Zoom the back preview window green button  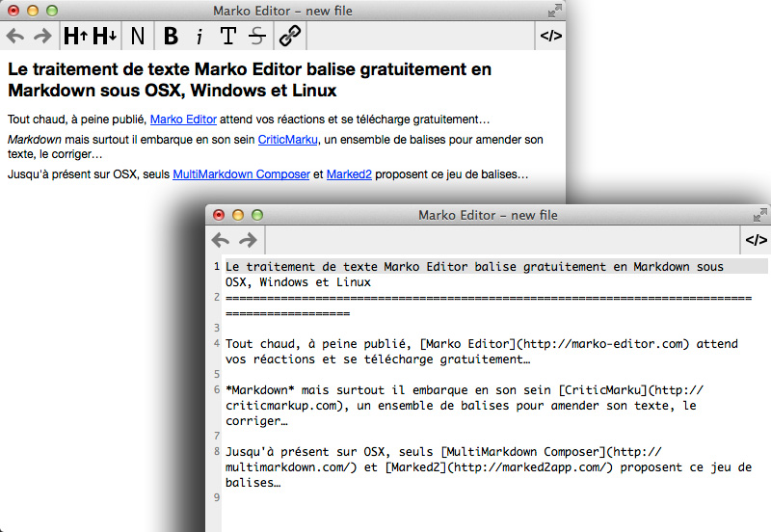click(x=52, y=11)
